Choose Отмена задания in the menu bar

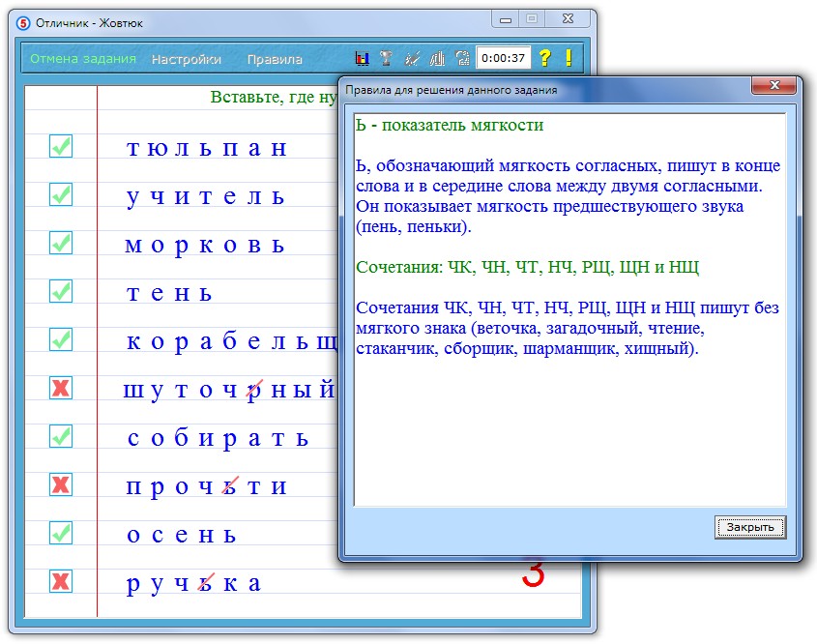click(83, 59)
